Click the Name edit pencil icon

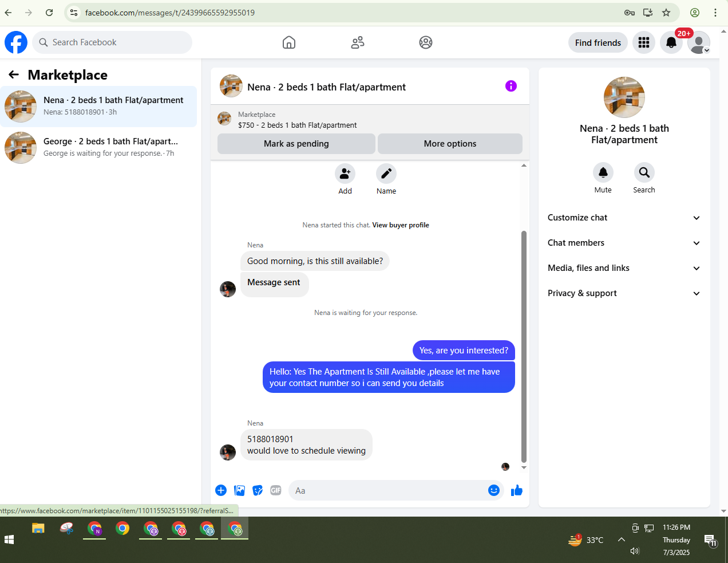pyautogui.click(x=386, y=174)
